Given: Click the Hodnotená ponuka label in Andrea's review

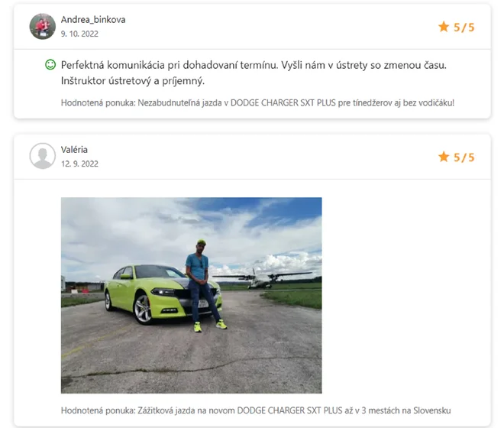Looking at the screenshot, I should pyautogui.click(x=99, y=103).
